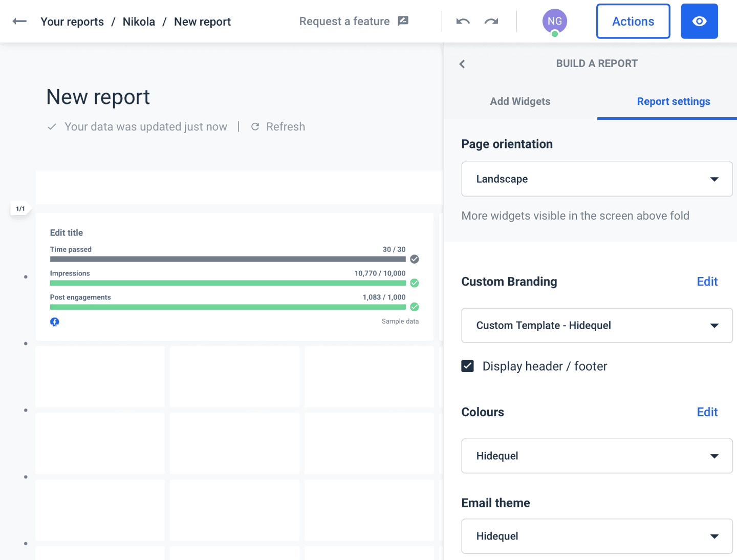Toggle report preview with the eye button
737x560 pixels.
coord(699,21)
